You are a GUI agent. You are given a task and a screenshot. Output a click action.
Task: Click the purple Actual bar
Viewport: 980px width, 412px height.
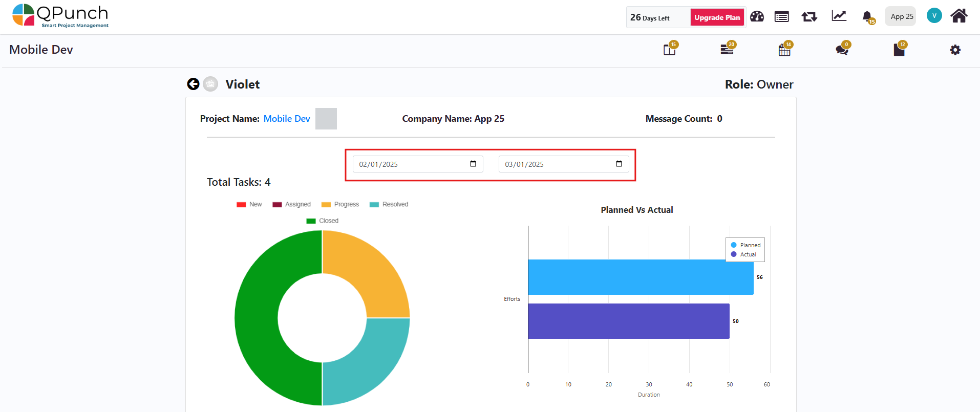tap(629, 321)
